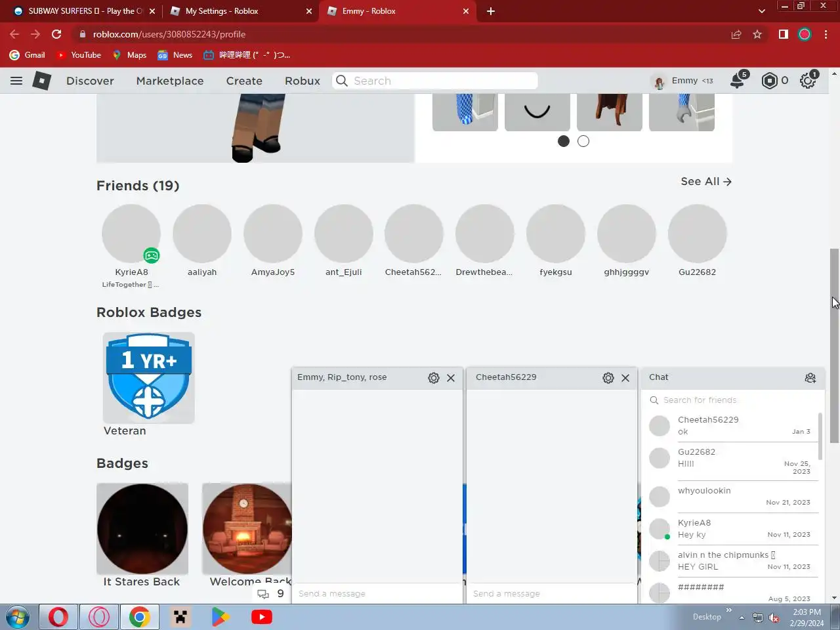The image size is (840, 630).
Task: Click the muted volume tray icon
Action: (774, 618)
